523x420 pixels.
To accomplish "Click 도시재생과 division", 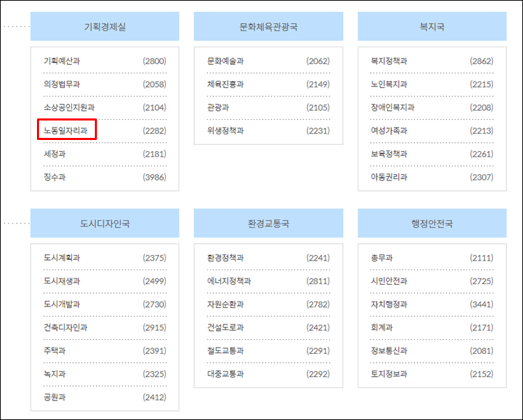I will [62, 281].
